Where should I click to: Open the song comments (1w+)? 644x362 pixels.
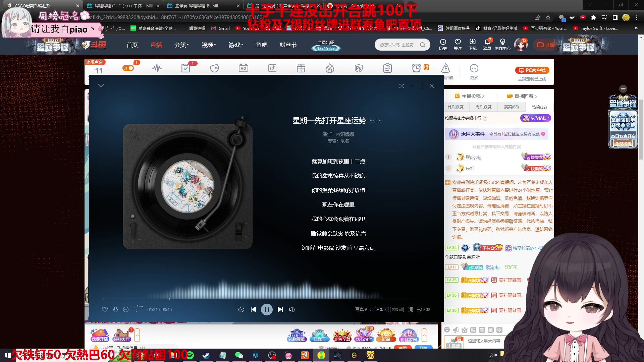[138, 309]
